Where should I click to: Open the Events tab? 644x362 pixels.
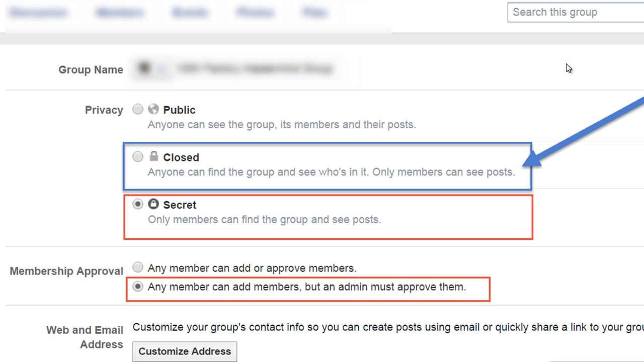tap(191, 12)
